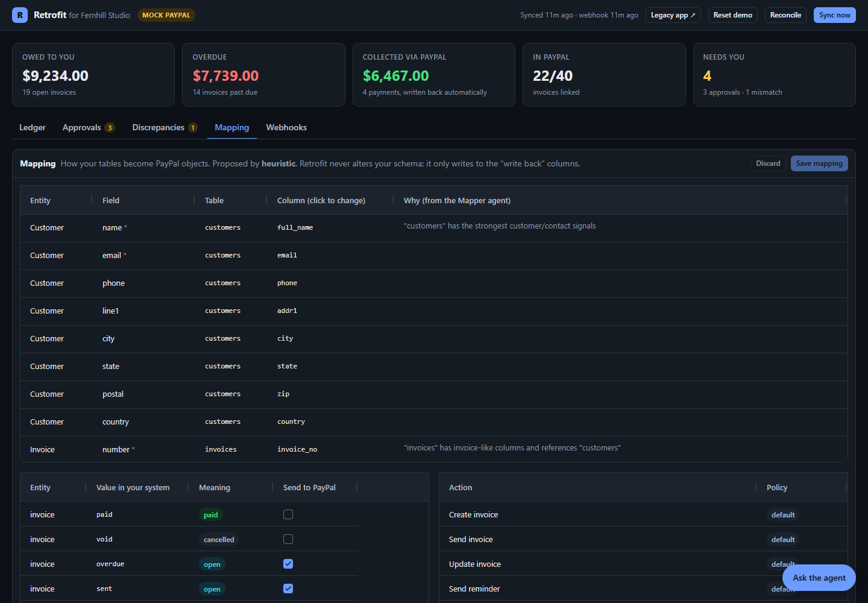Go to the Discrepancies tab
The width and height of the screenshot is (868, 603).
pos(164,127)
